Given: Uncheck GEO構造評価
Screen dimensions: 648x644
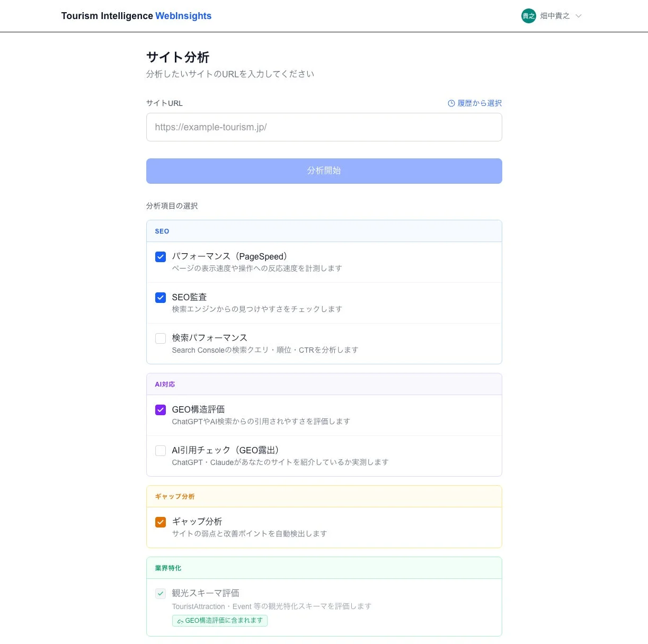Looking at the screenshot, I should [x=161, y=410].
